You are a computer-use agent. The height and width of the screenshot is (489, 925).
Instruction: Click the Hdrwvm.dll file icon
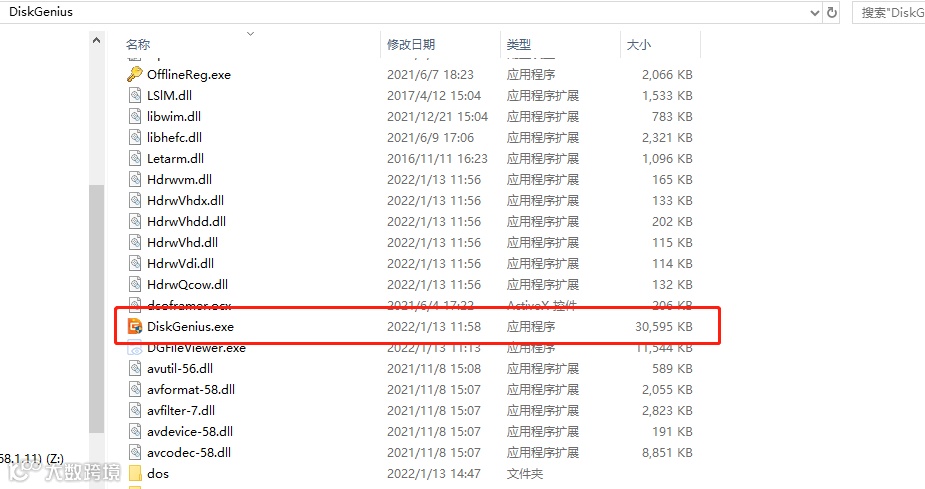pos(135,179)
